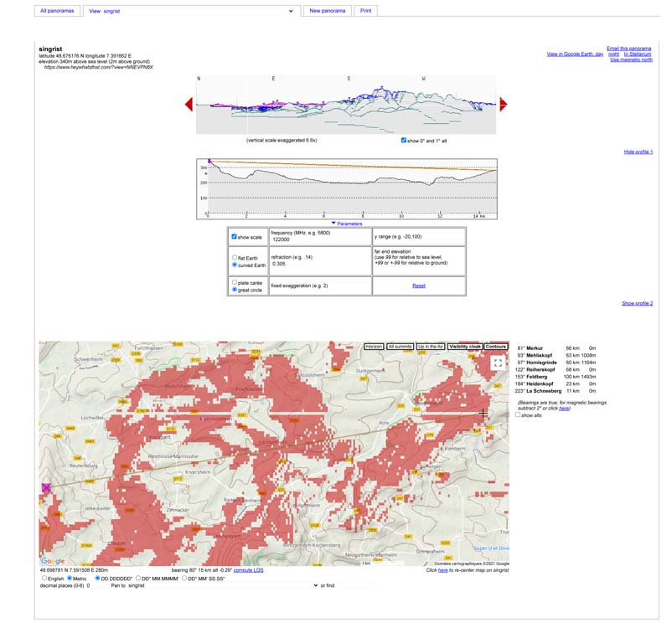
Task: Click the right red panorama rotate arrow
Action: click(503, 105)
